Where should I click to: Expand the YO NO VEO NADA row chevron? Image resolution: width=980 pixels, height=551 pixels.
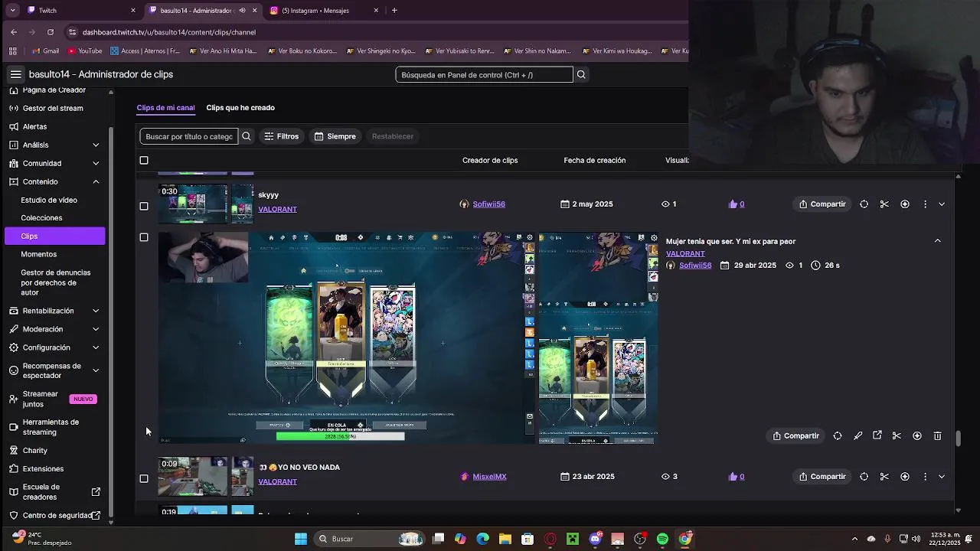coord(942,477)
